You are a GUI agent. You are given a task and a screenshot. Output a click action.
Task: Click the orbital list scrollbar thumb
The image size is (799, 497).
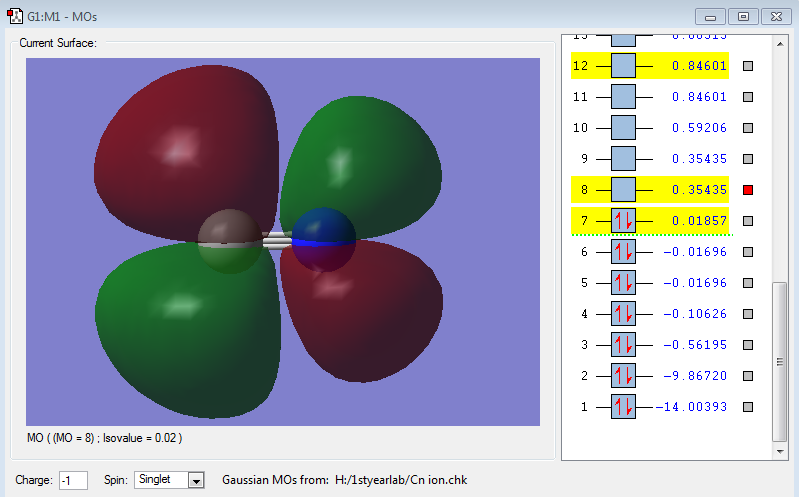(x=780, y=362)
